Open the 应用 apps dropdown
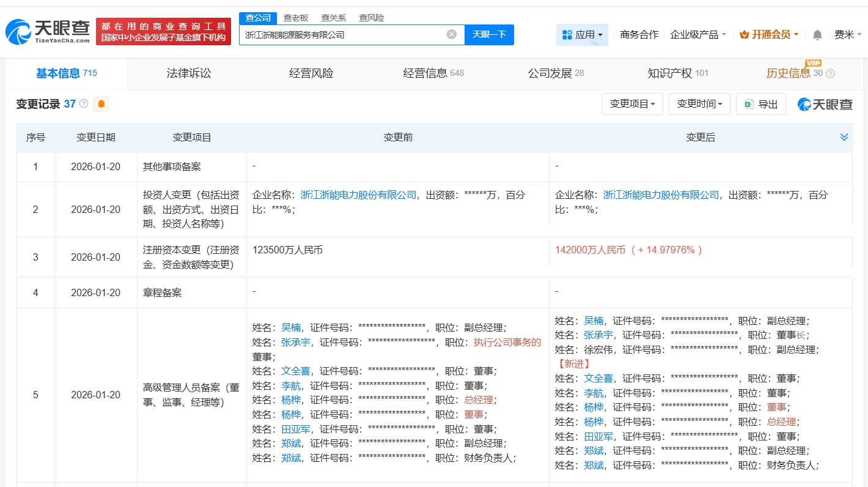 coord(582,35)
